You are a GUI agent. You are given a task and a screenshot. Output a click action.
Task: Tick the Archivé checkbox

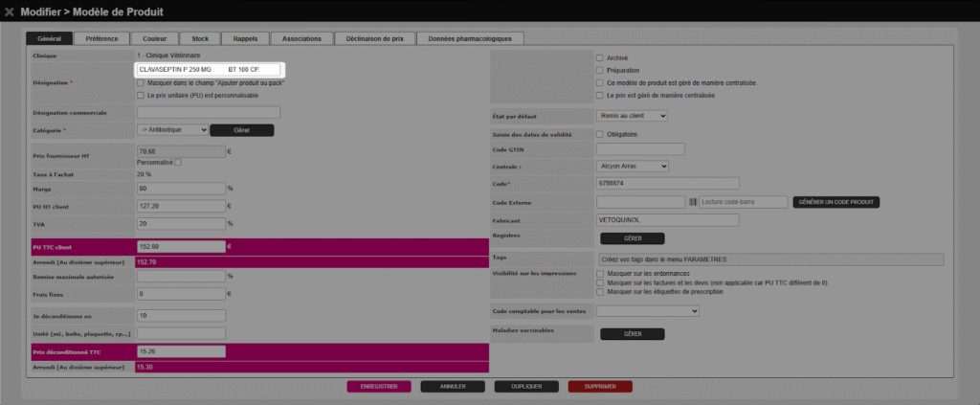point(599,57)
